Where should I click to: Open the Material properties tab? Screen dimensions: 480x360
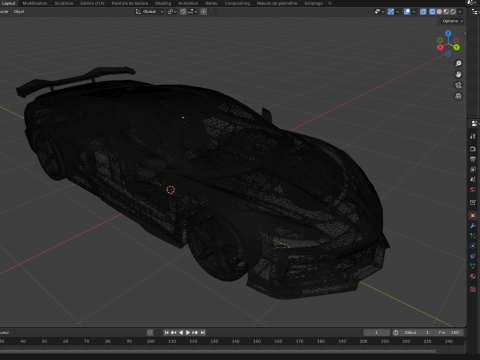(x=473, y=276)
